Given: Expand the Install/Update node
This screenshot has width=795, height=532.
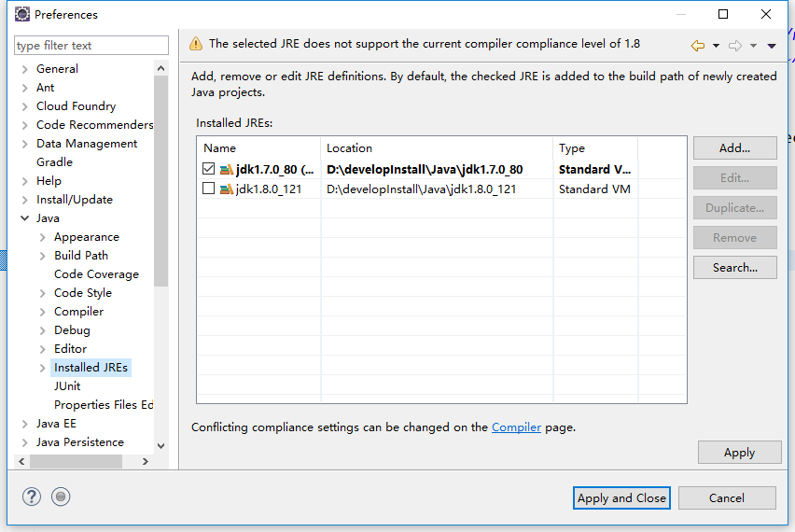Looking at the screenshot, I should (25, 200).
